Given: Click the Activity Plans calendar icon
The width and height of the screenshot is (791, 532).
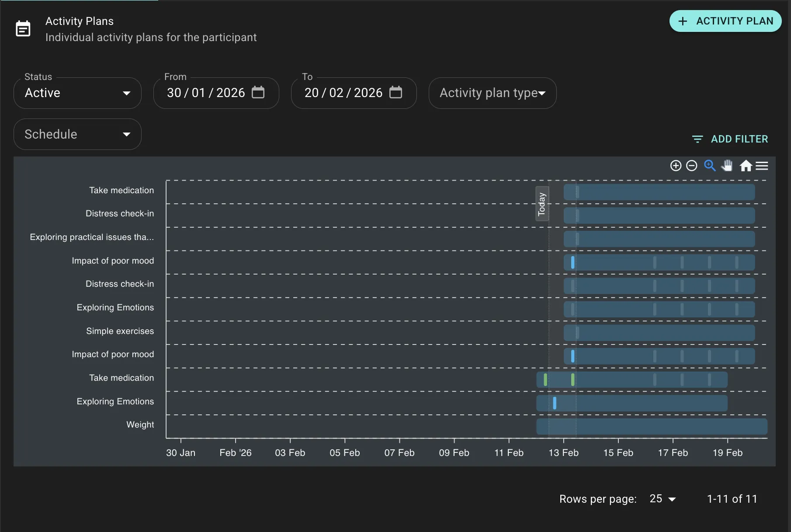Looking at the screenshot, I should [23, 29].
